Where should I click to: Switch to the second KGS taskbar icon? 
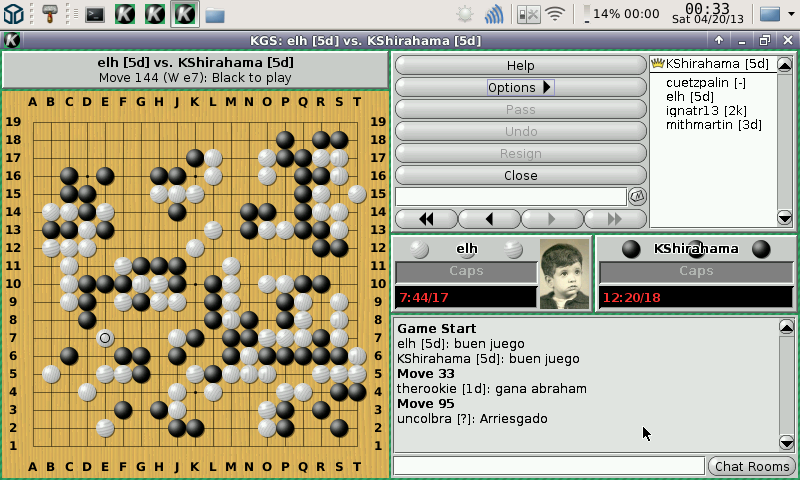[155, 14]
